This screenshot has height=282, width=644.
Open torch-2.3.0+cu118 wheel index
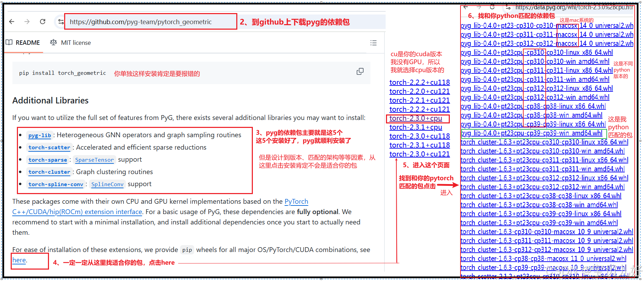click(x=419, y=136)
